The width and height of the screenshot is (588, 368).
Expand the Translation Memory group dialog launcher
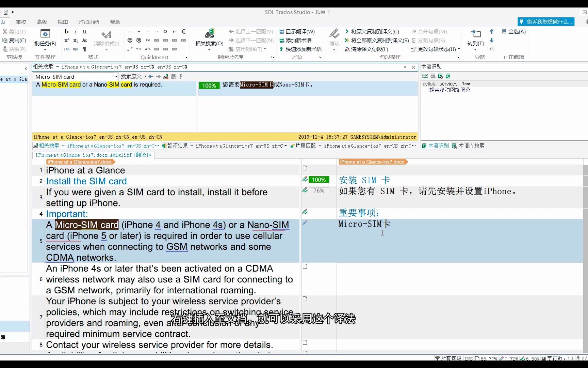pyautogui.click(x=273, y=57)
